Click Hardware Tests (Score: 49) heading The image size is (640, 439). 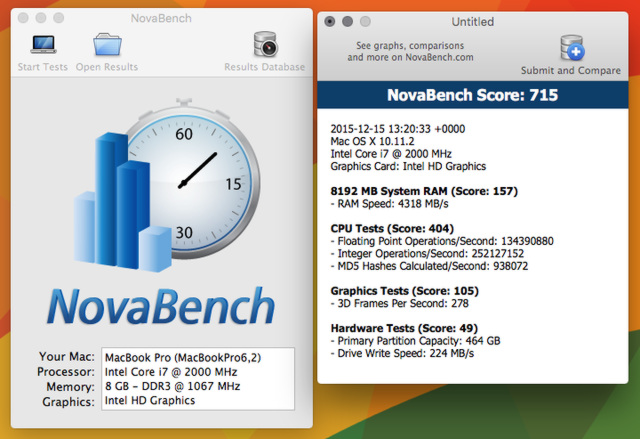pos(404,328)
